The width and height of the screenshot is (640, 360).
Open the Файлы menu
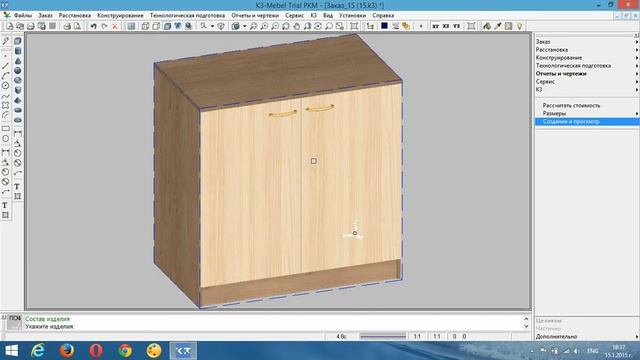[22, 16]
